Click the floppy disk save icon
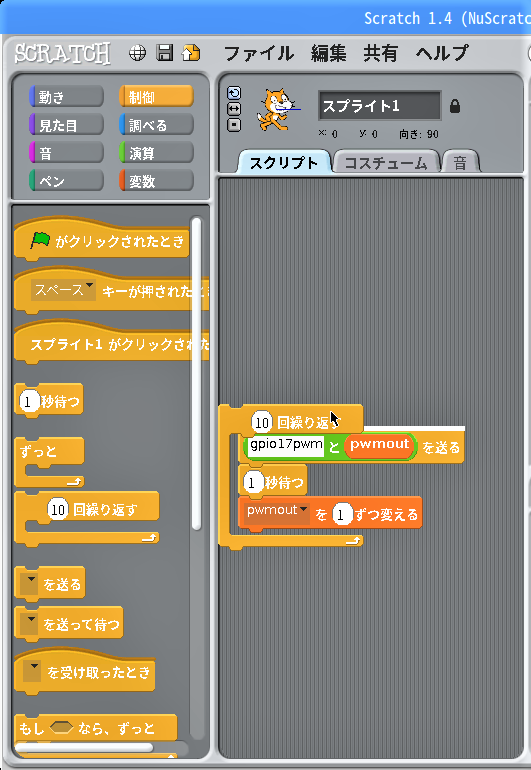 click(165, 53)
